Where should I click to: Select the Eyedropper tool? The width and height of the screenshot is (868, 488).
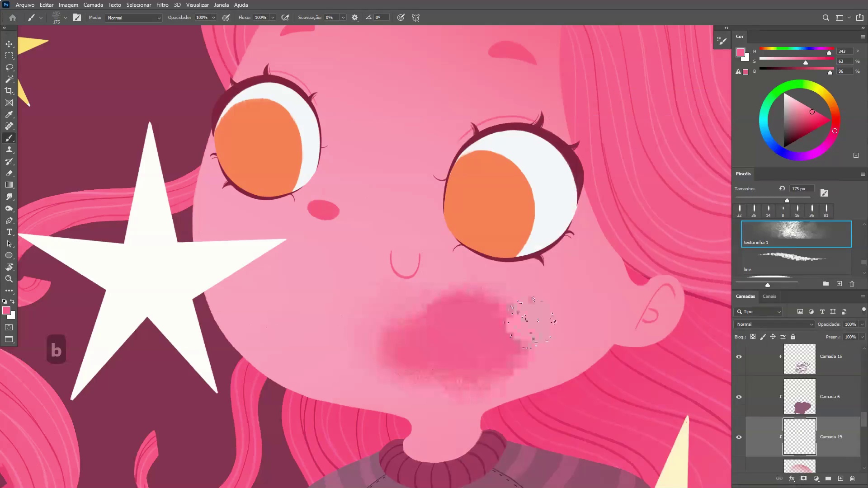[9, 115]
